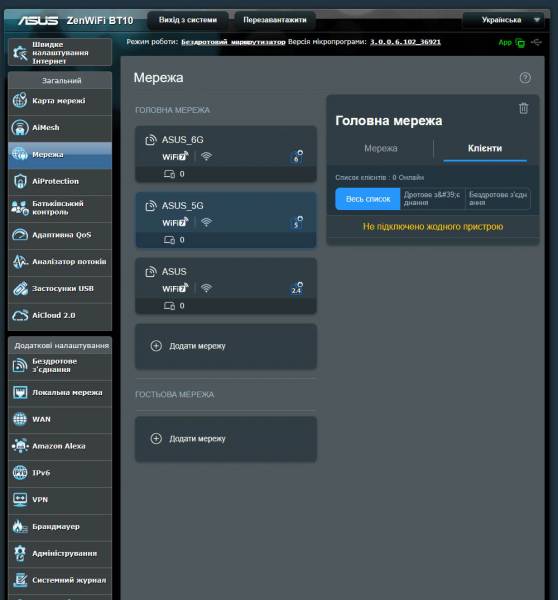Open the Network Map globe icon
Screen dimensions: 558x600
tap(20, 101)
